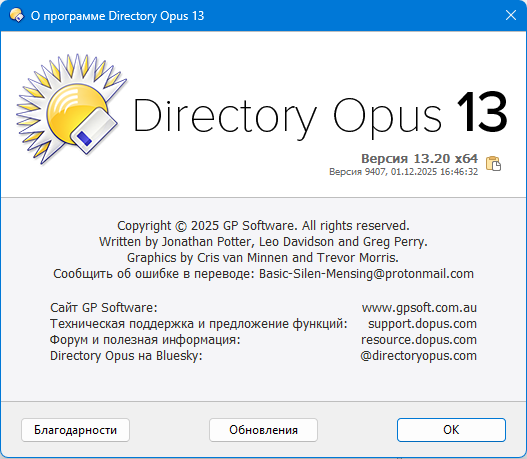Click the 'Техническая поддержка и предложение функций:' label
This screenshot has height=459, width=527.
tap(198, 324)
